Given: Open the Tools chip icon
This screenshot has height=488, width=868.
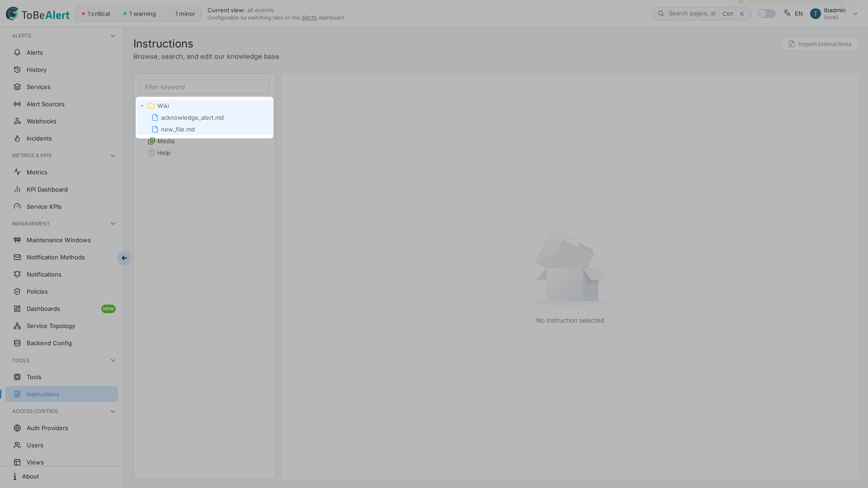Looking at the screenshot, I should [17, 377].
